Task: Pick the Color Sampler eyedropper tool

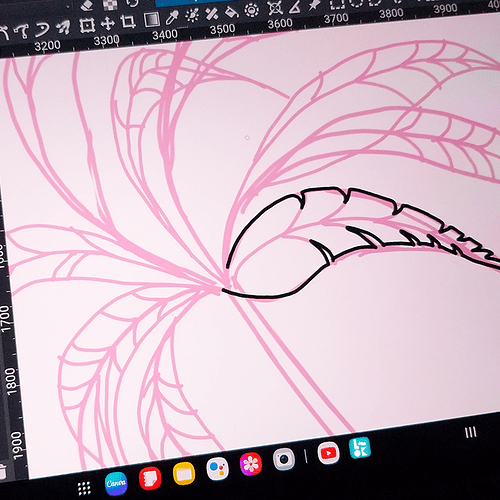Action: tap(172, 17)
